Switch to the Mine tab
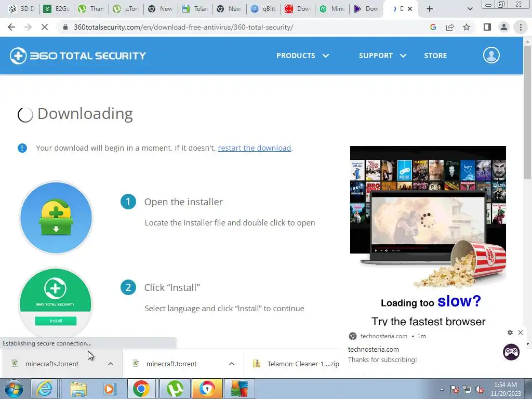The image size is (532, 399). pyautogui.click(x=333, y=9)
